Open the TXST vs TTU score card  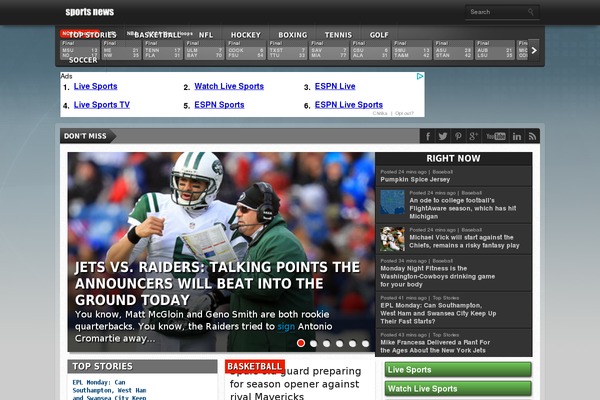coord(287,50)
